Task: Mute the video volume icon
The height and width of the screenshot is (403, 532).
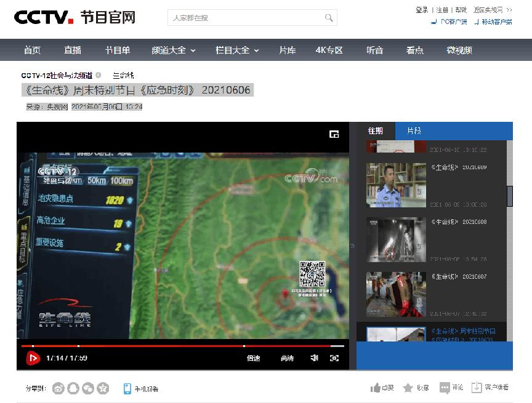Action: coord(314,357)
